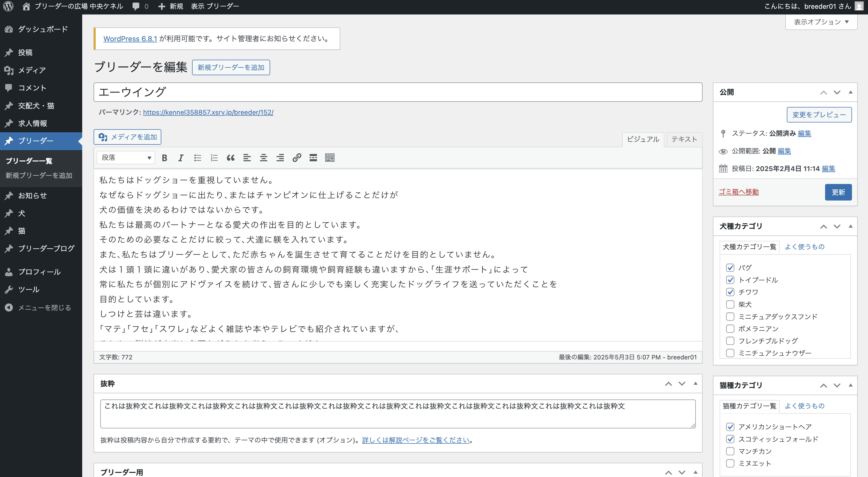Screen dimensions: 868x477
Task: Uncheck the パグ checkbox
Action: coord(730,268)
